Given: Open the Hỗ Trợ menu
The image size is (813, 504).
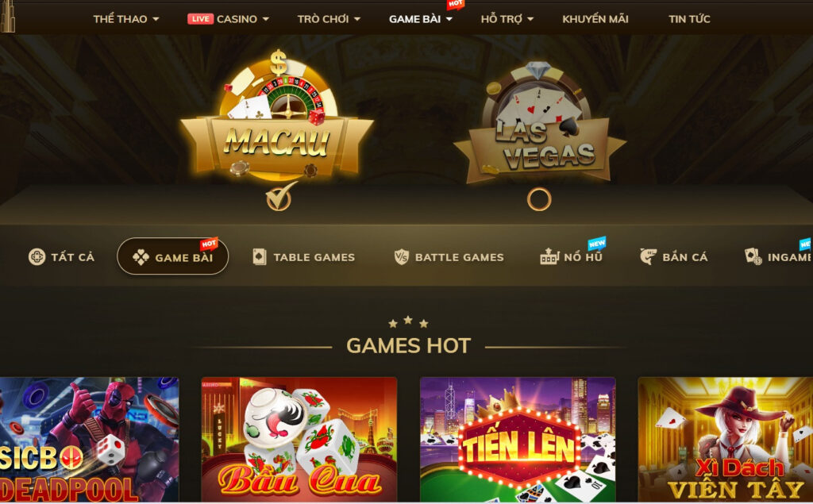Looking at the screenshot, I should click(x=507, y=19).
